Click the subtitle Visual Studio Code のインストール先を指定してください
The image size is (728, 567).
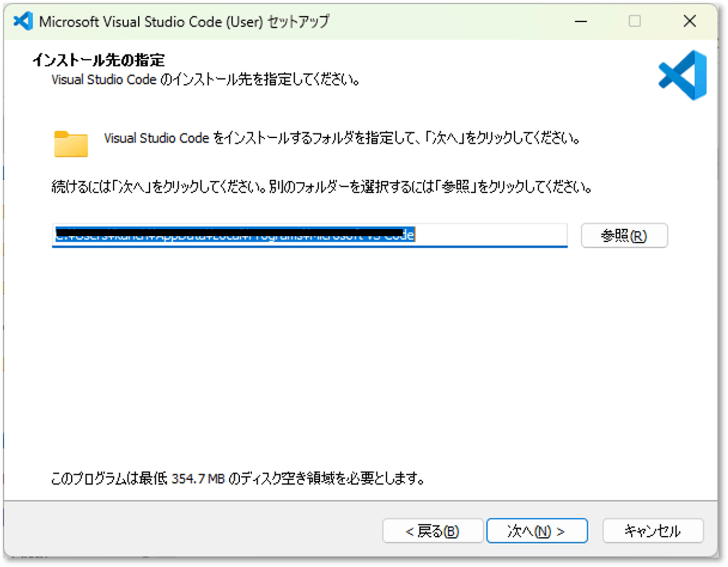(206, 80)
